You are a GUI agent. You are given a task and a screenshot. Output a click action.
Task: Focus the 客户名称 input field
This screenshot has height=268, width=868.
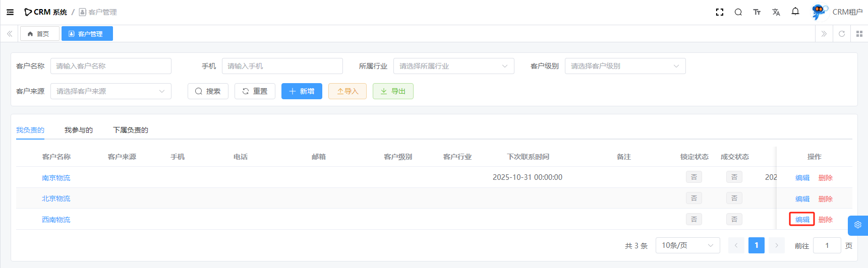point(110,66)
